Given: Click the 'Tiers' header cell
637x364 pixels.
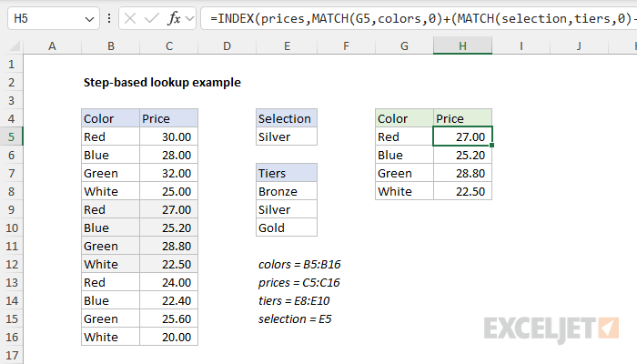Looking at the screenshot, I should tap(287, 174).
